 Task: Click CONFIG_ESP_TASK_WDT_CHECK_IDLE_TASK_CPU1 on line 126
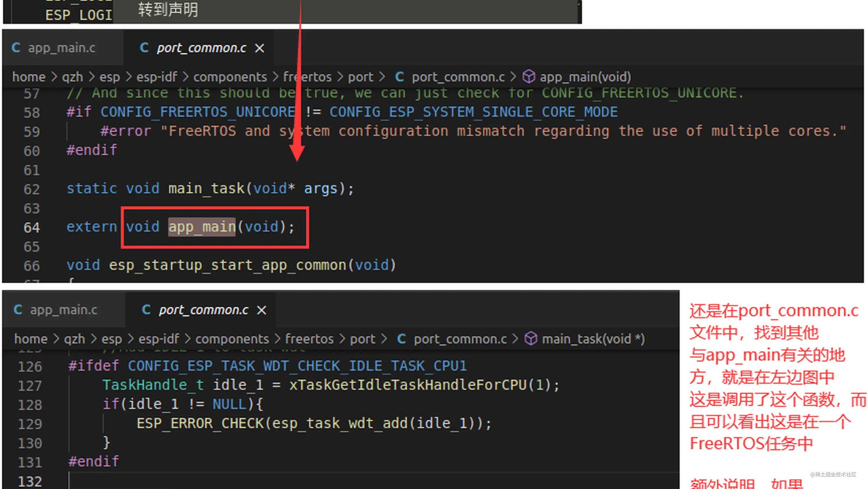pyautogui.click(x=297, y=366)
